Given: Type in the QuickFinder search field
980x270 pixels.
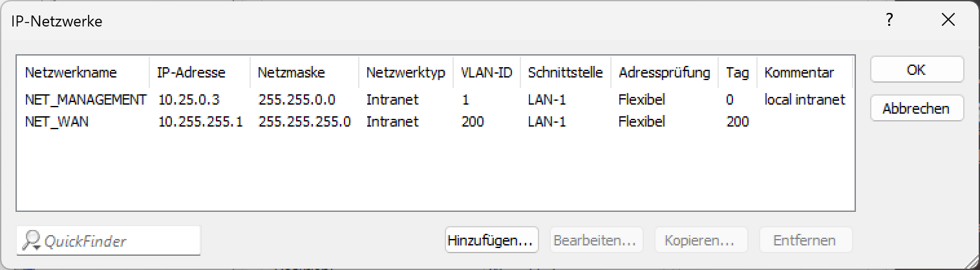Looking at the screenshot, I should [116, 241].
